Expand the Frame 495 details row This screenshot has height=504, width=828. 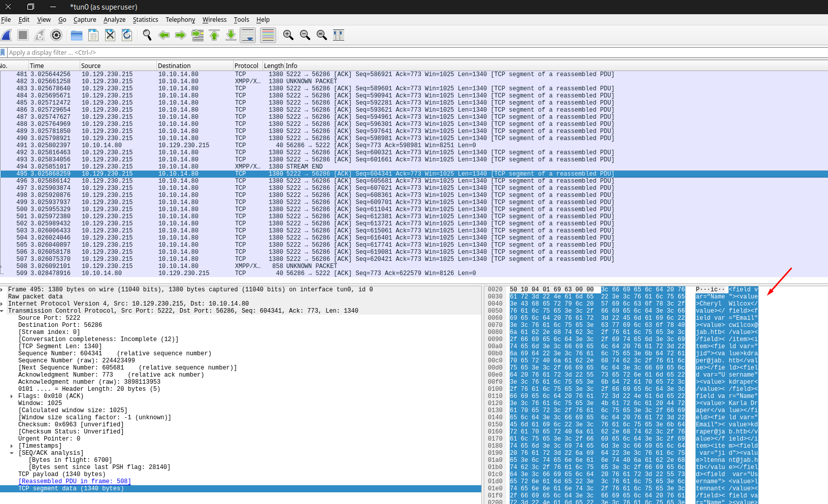point(2,290)
